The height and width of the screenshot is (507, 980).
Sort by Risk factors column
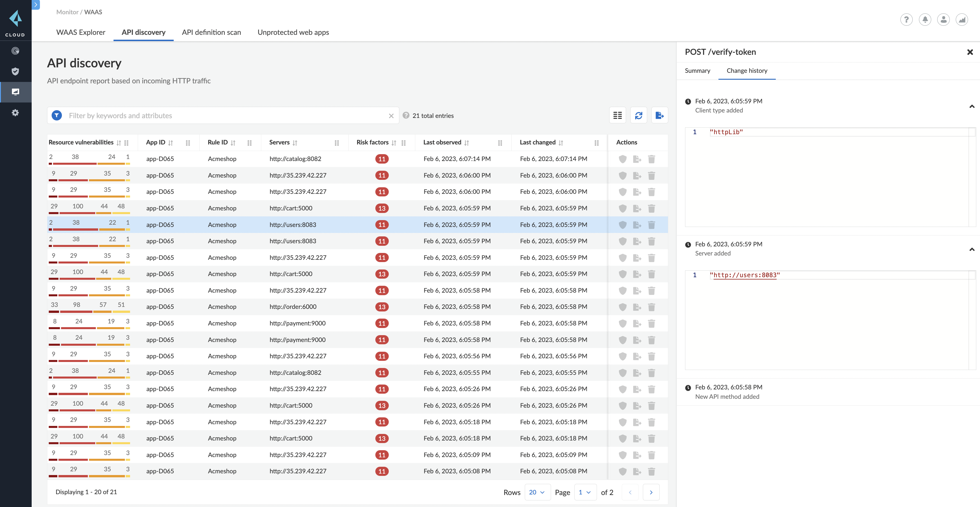pyautogui.click(x=394, y=143)
